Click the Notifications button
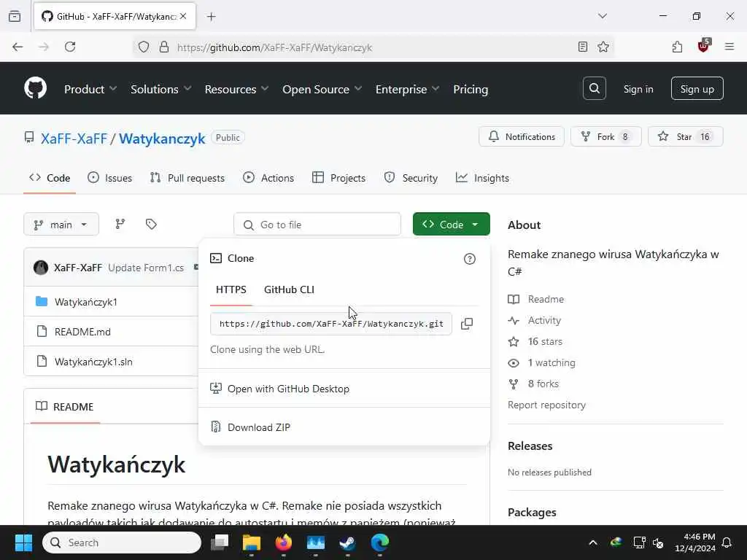Viewport: 747px width, 560px height. coord(522,136)
